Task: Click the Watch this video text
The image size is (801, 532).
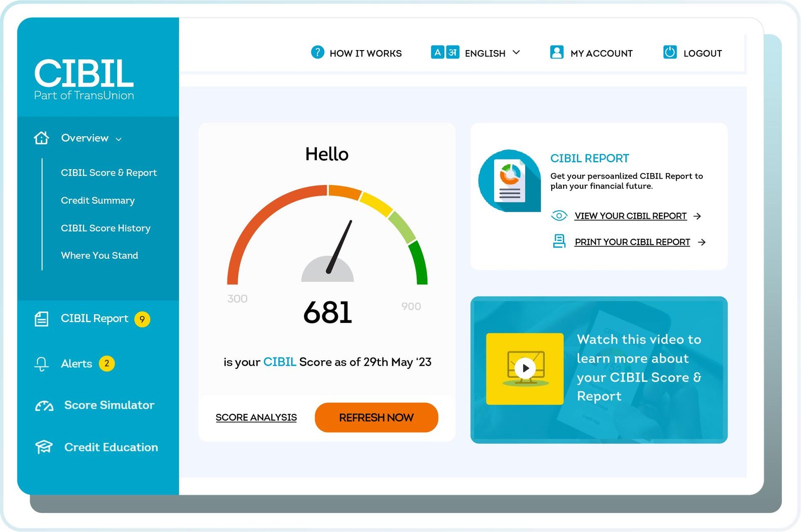Action: tap(639, 368)
